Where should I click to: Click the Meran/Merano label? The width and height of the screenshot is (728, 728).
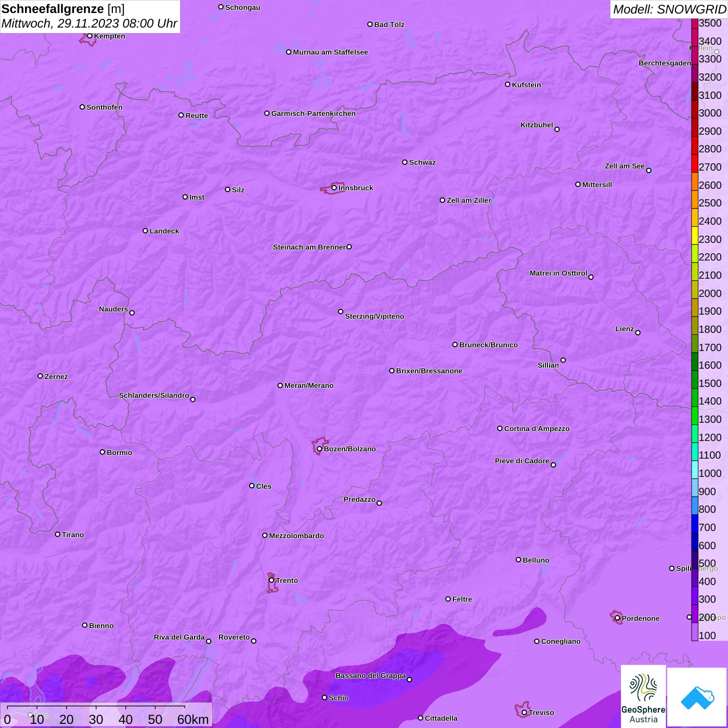click(x=309, y=385)
